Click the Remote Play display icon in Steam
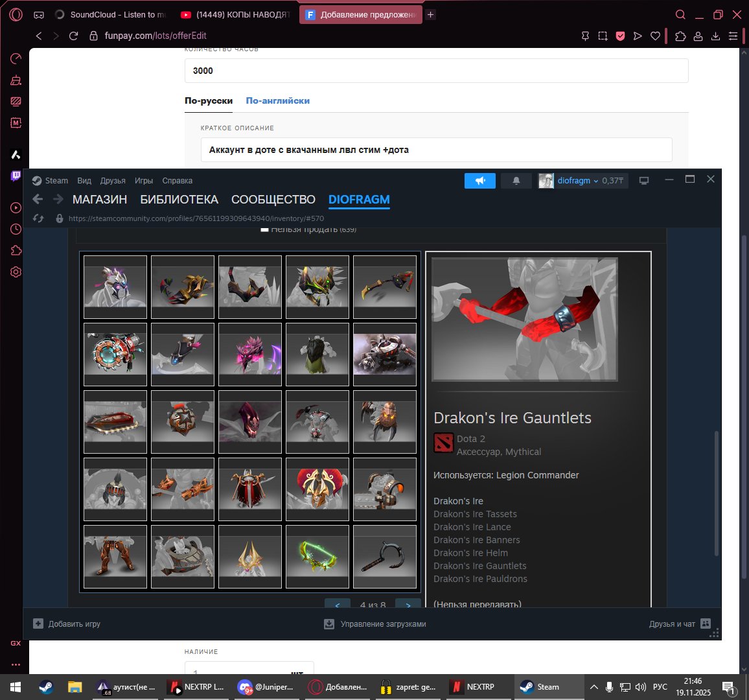The image size is (749, 700). pos(644,181)
